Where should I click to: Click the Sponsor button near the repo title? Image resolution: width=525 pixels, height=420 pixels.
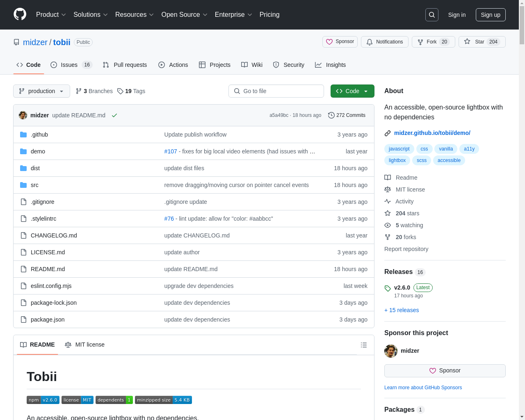pos(340,42)
